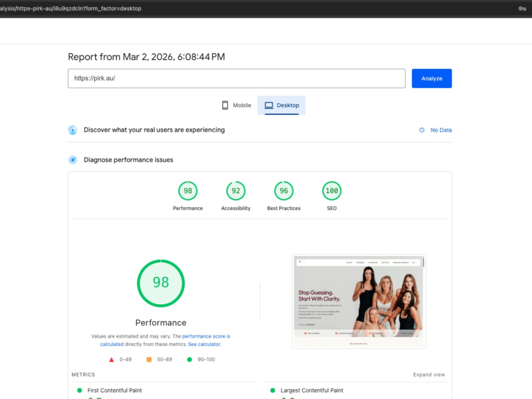Click the report date heading Mar 2, 2026
Image resolution: width=532 pixels, height=399 pixels.
tap(146, 57)
